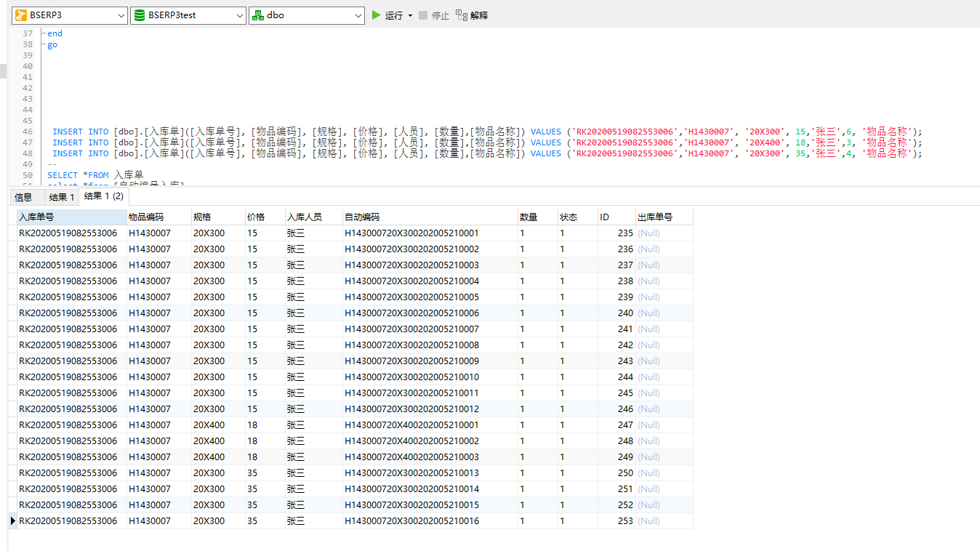
Task: Select cell H143000720X400202005210003
Action: (x=430, y=457)
